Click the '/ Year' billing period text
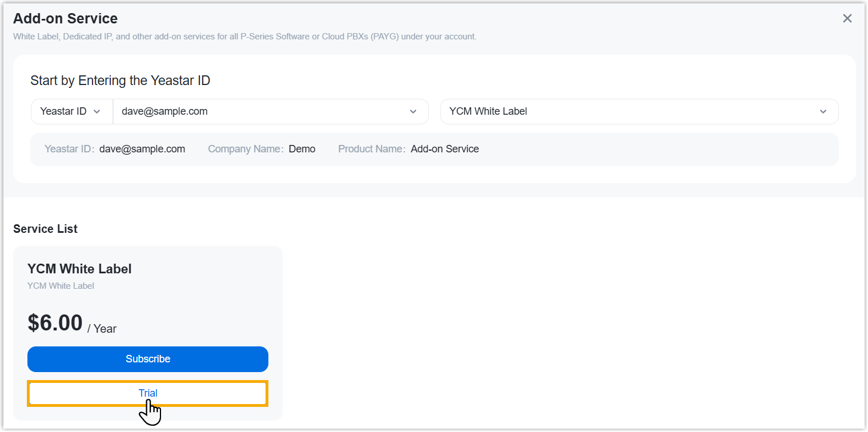 (x=102, y=329)
